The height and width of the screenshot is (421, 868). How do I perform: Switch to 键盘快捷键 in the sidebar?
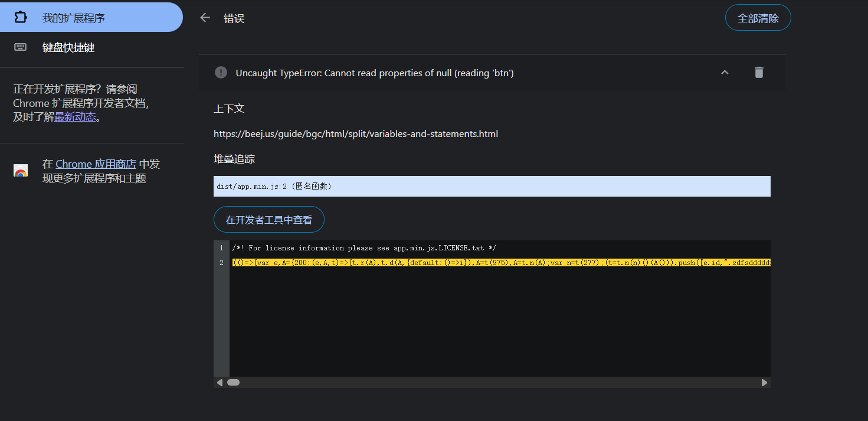pos(68,48)
